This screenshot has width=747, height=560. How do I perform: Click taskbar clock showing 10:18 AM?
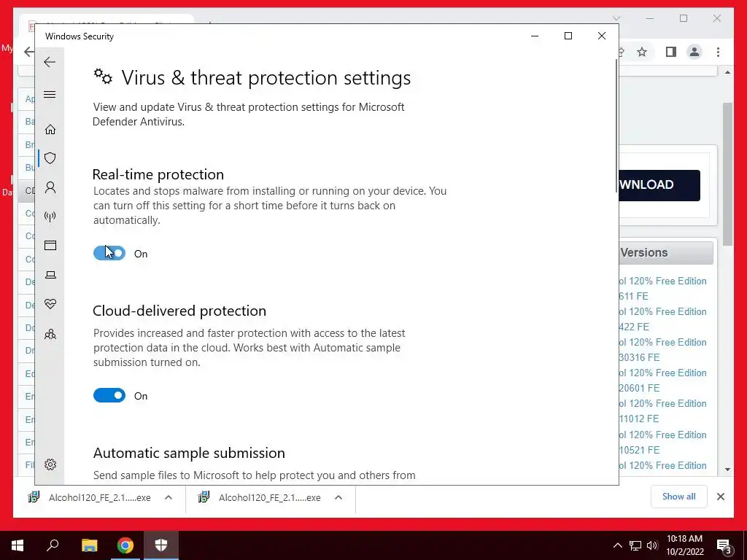click(x=684, y=545)
